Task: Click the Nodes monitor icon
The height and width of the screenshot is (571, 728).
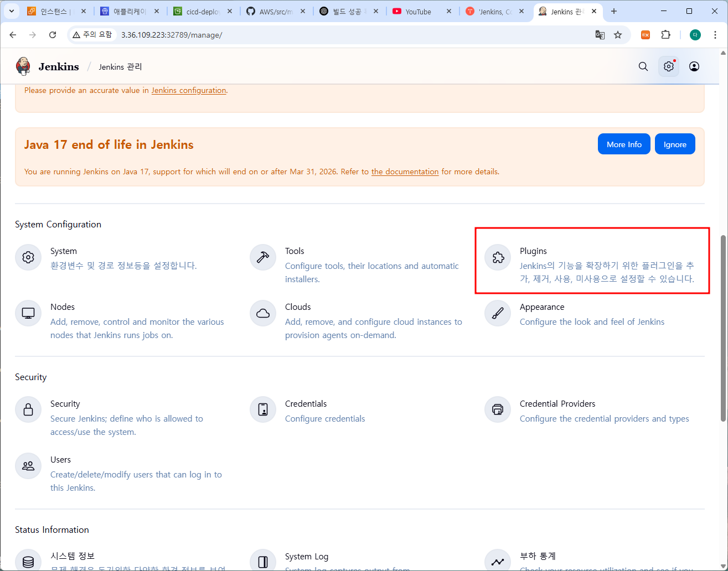Action: (x=28, y=313)
